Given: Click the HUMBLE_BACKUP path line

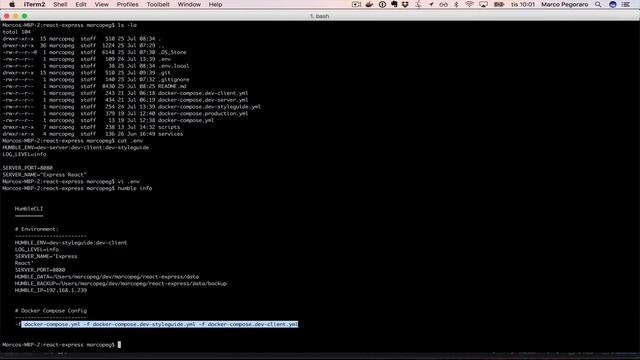Looking at the screenshot, I should (121, 283).
